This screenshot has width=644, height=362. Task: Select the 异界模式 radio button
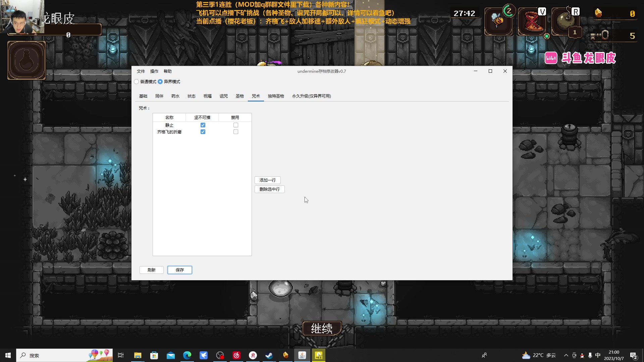(x=160, y=82)
